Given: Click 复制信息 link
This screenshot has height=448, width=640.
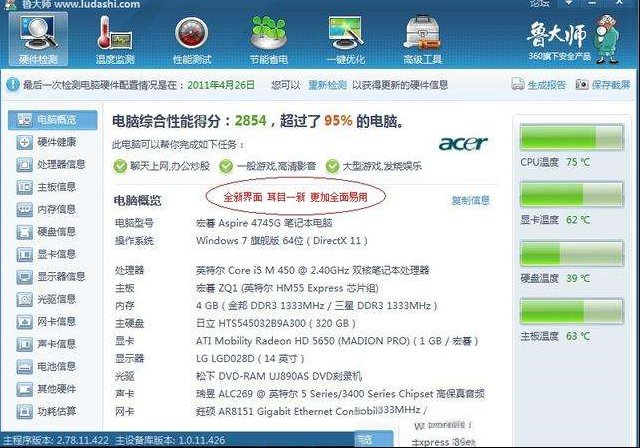Looking at the screenshot, I should [471, 200].
